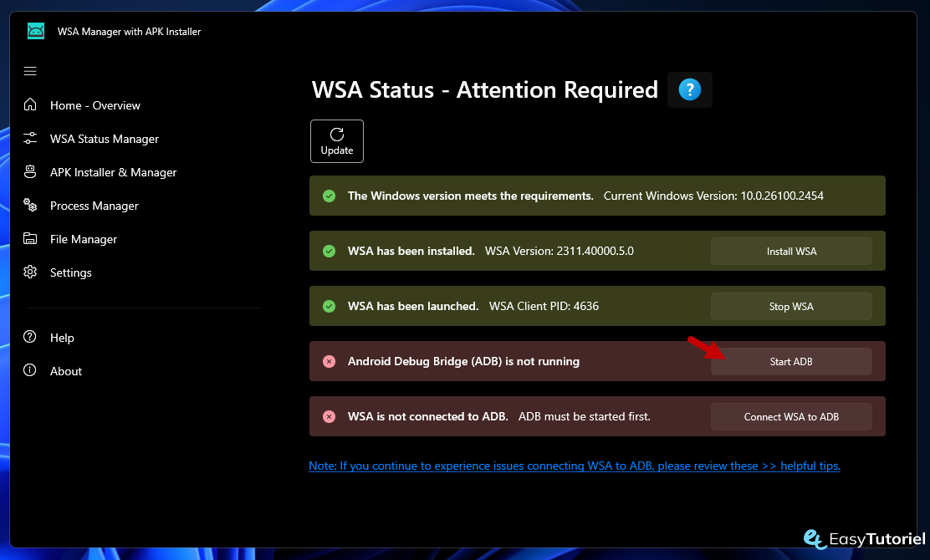This screenshot has height=560, width=930.
Task: Open Settings from the sidebar
Action: pos(70,272)
